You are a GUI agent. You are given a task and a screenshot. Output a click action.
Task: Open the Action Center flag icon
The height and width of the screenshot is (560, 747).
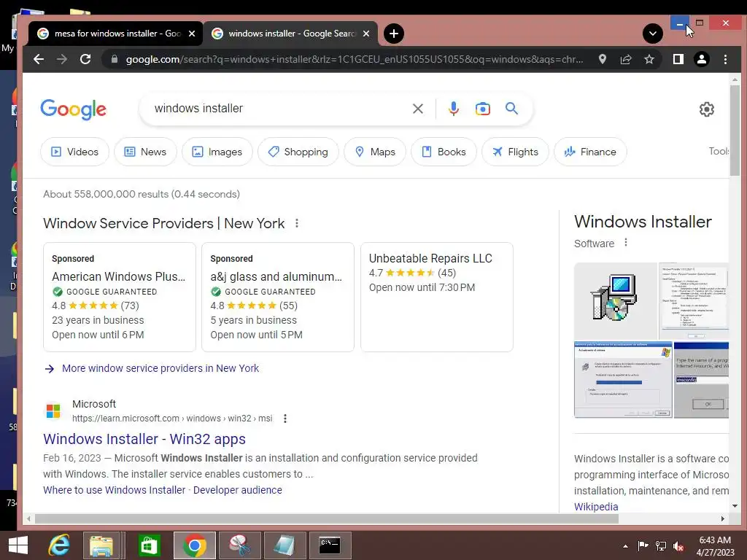pos(643,546)
